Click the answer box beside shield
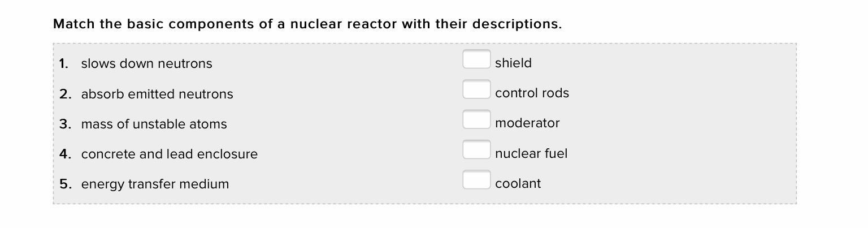Screen dimensions: 868x228 pyautogui.click(x=476, y=59)
